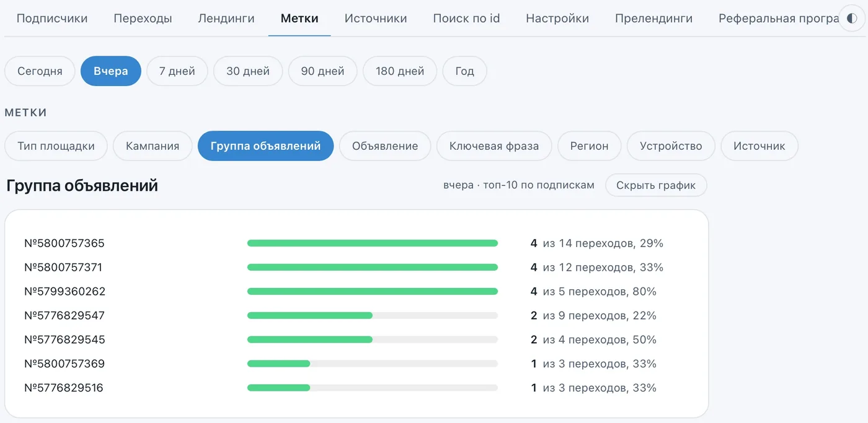868x423 pixels.
Task: Open the Подписчики tab
Action: coord(52,19)
